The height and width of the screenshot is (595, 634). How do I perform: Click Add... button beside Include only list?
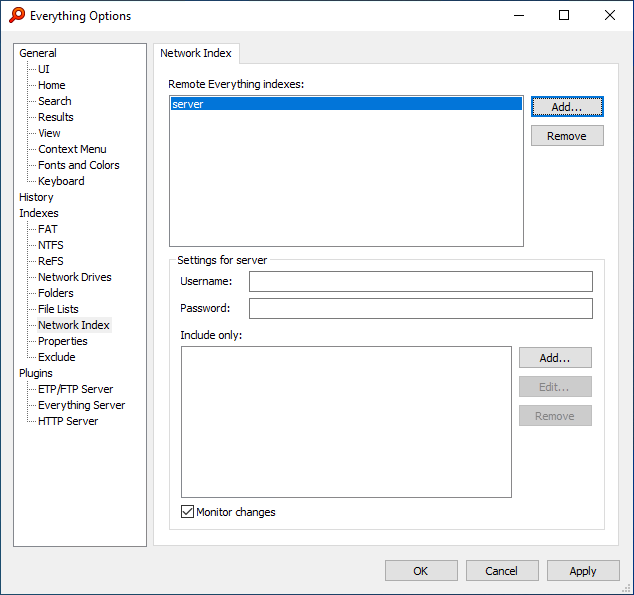click(x=555, y=358)
